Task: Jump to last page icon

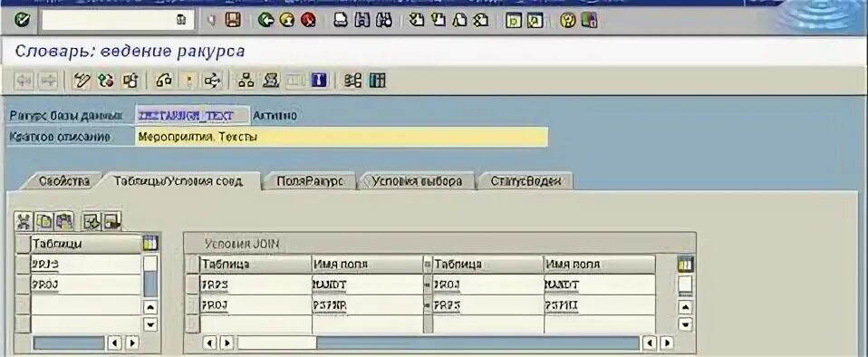Action: click(x=480, y=21)
